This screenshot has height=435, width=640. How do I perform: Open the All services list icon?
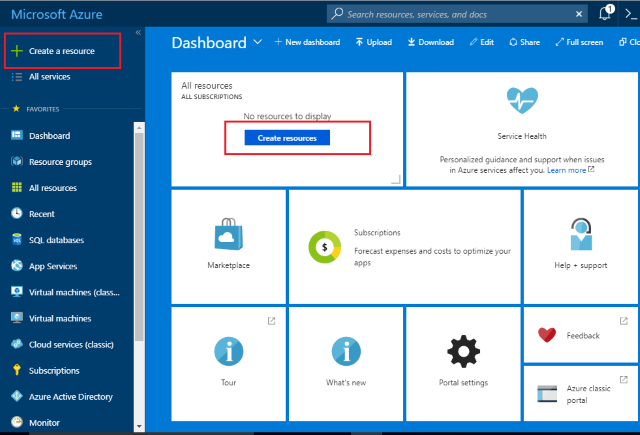(x=17, y=77)
